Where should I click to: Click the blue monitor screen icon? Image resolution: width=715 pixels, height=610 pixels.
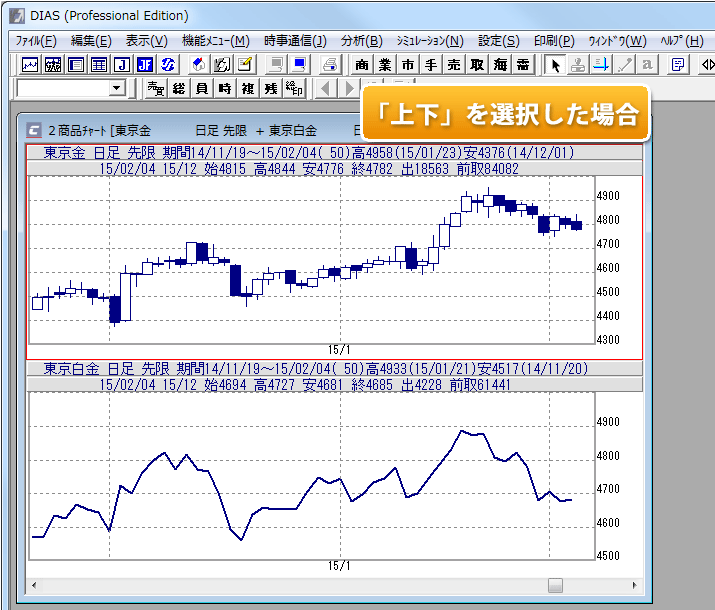pyautogui.click(x=298, y=65)
